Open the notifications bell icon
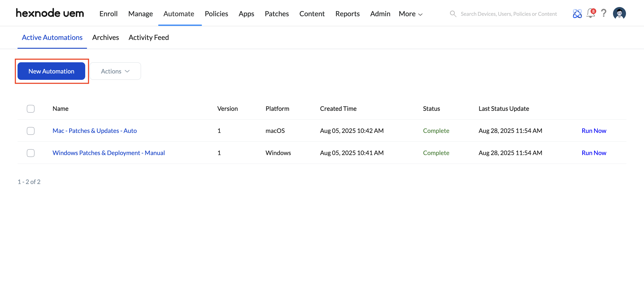This screenshot has height=284, width=644. [591, 13]
